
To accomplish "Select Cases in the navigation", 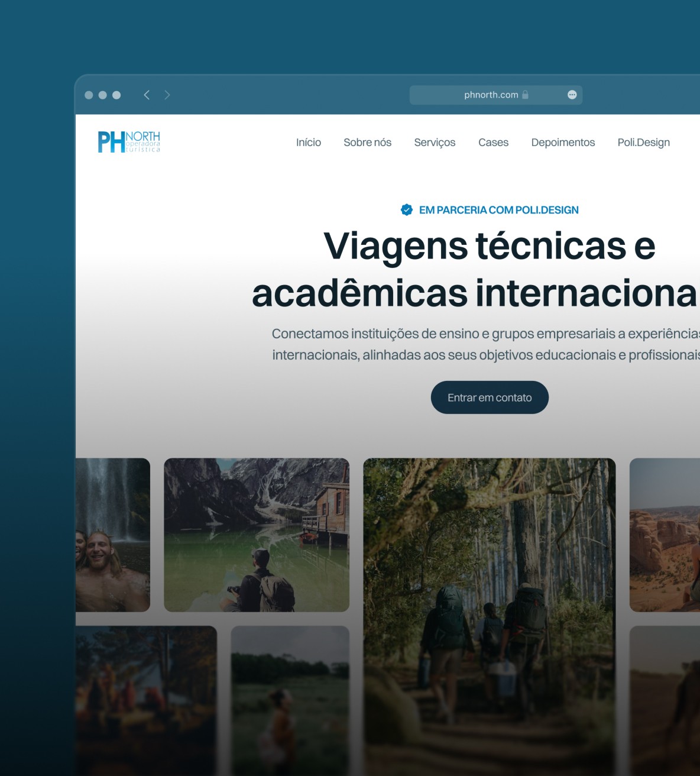I will click(x=494, y=143).
